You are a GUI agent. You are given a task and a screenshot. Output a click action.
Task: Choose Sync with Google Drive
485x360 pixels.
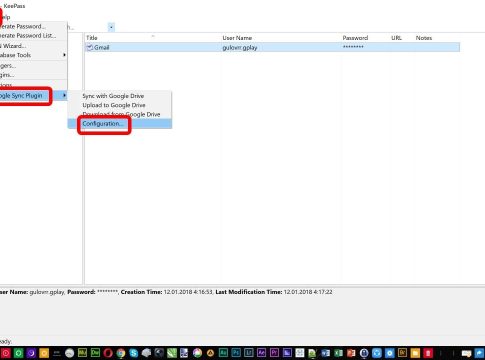tap(113, 96)
